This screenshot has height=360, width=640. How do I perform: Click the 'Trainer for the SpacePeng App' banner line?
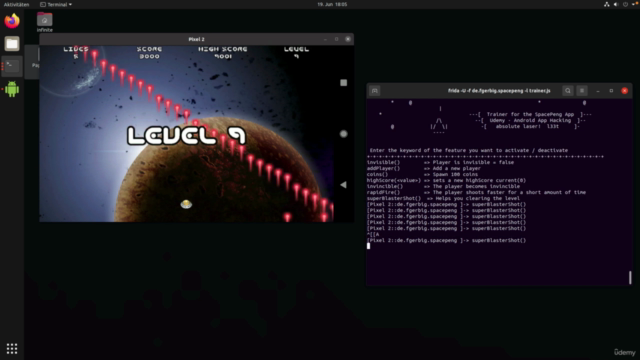pos(530,114)
